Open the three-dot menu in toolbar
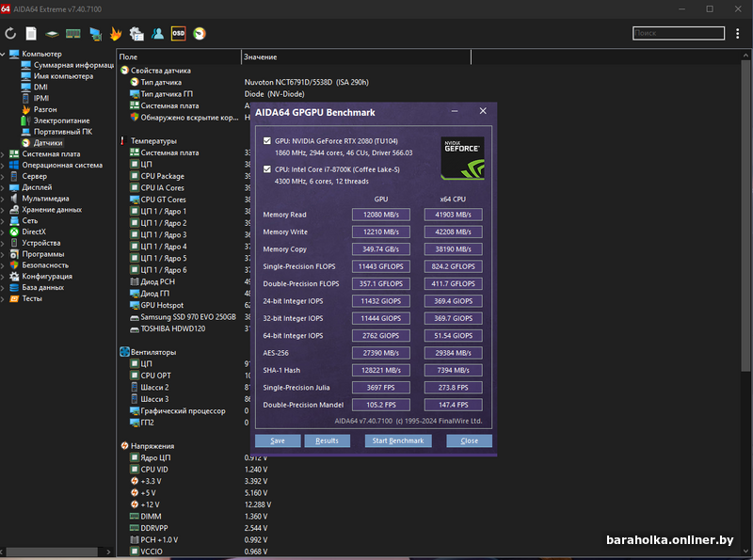 [x=738, y=33]
